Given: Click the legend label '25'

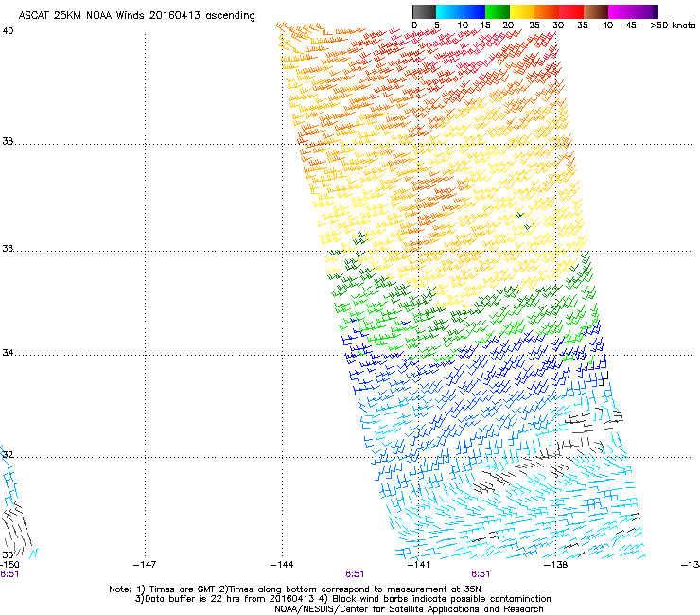Looking at the screenshot, I should [x=534, y=26].
